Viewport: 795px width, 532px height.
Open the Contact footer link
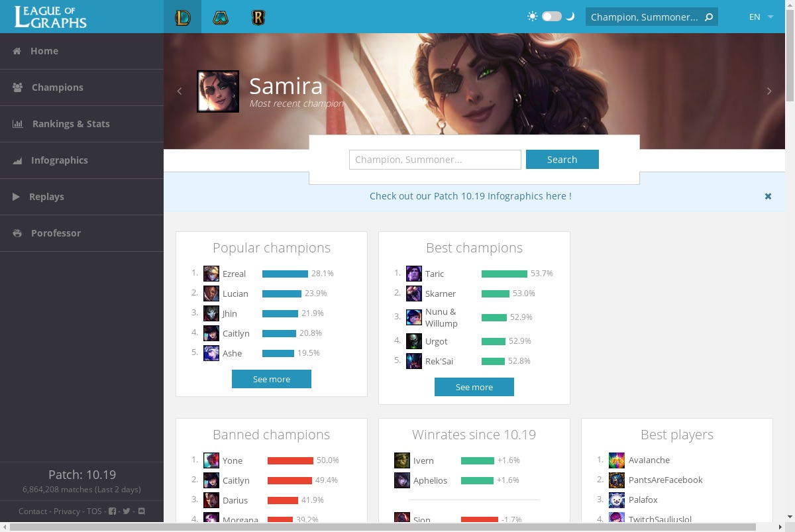pyautogui.click(x=32, y=511)
